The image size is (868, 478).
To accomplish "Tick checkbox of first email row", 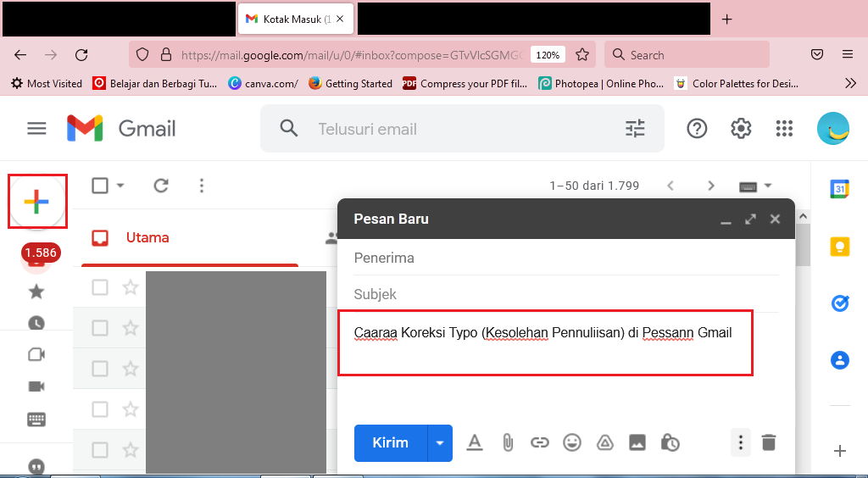I will [x=100, y=287].
